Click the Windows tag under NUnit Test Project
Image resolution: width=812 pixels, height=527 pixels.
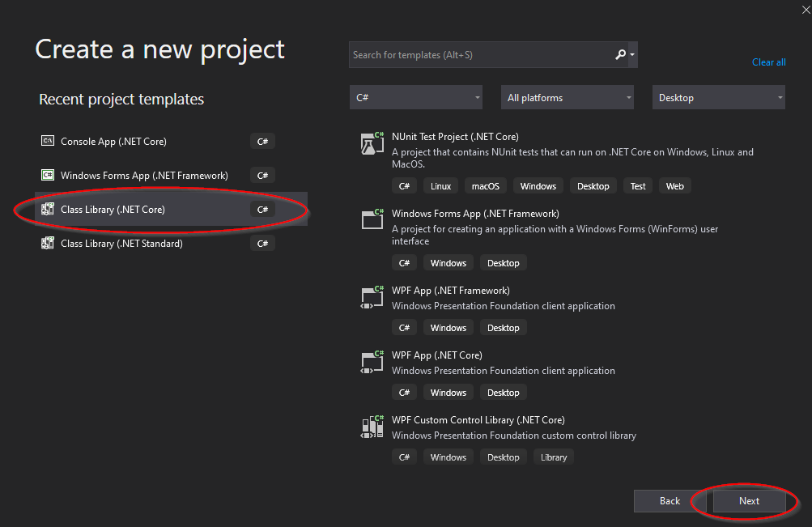[x=538, y=186]
